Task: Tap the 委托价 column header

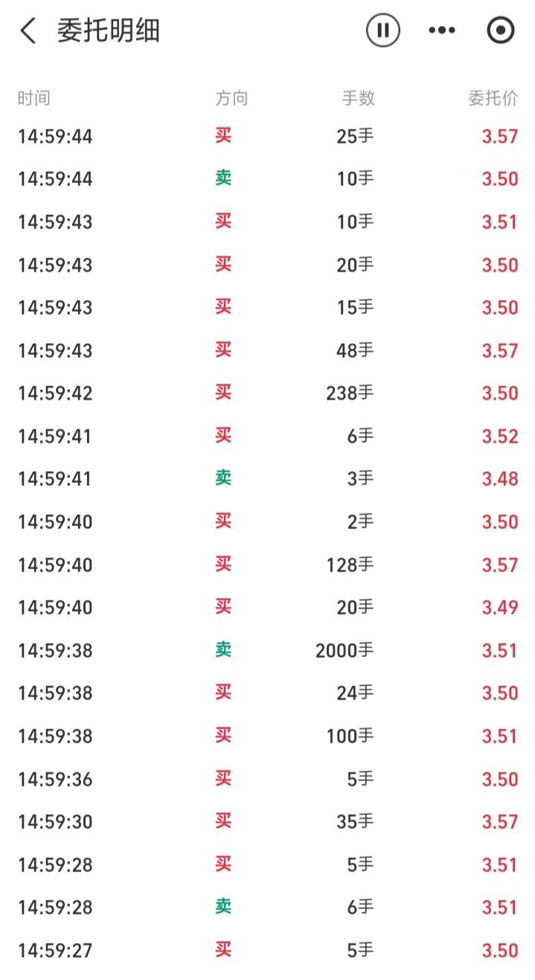Action: click(493, 98)
